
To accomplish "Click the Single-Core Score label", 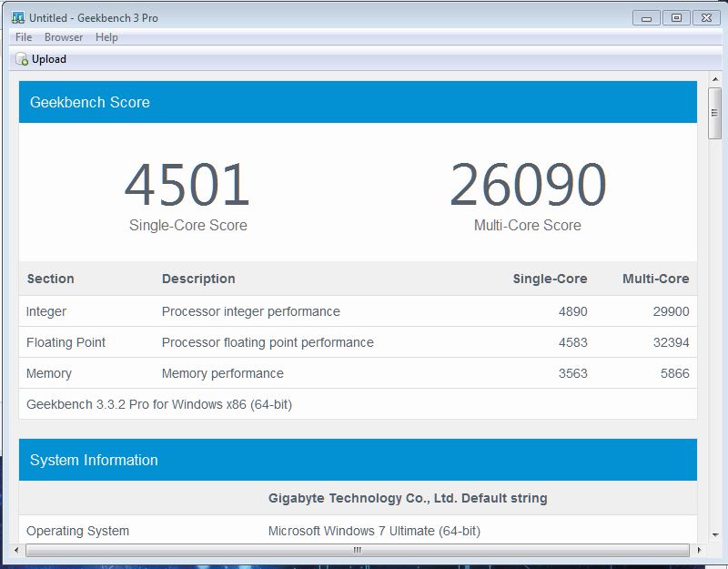I will click(188, 225).
